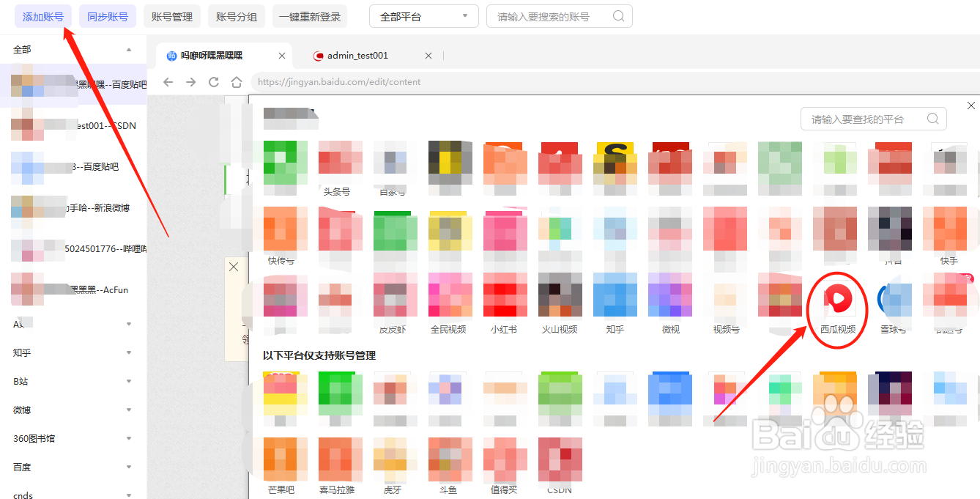Screen dimensions: 980x499
Task: Pick the 虎牙 platform icon
Action: [x=395, y=459]
